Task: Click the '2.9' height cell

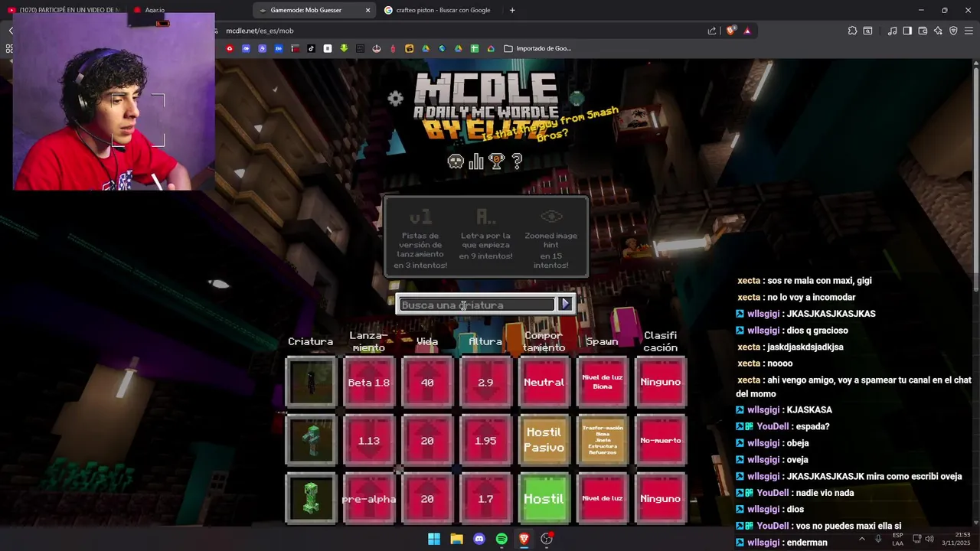Action: [x=485, y=382]
